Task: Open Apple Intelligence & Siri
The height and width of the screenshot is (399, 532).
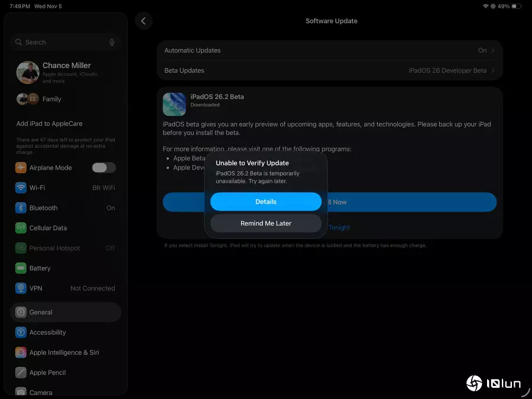Action: (64, 352)
